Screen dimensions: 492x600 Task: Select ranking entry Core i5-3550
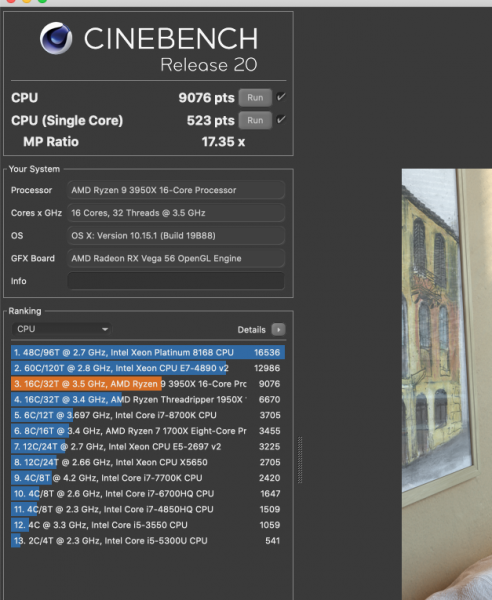click(x=148, y=525)
